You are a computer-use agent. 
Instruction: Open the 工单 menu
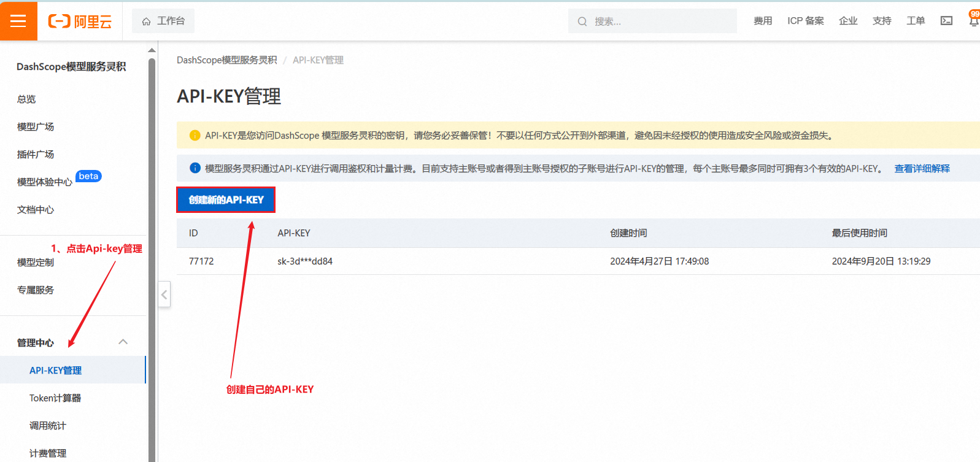[x=916, y=21]
